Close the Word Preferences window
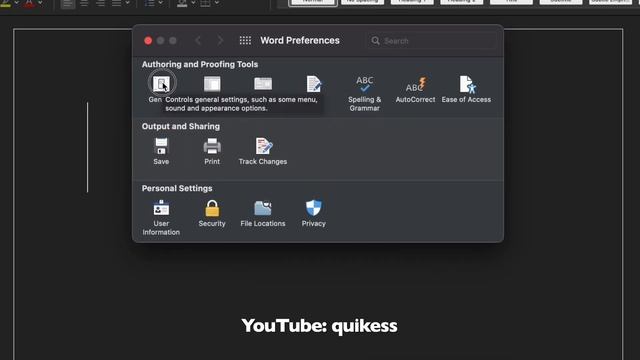The height and width of the screenshot is (360, 640). [148, 40]
